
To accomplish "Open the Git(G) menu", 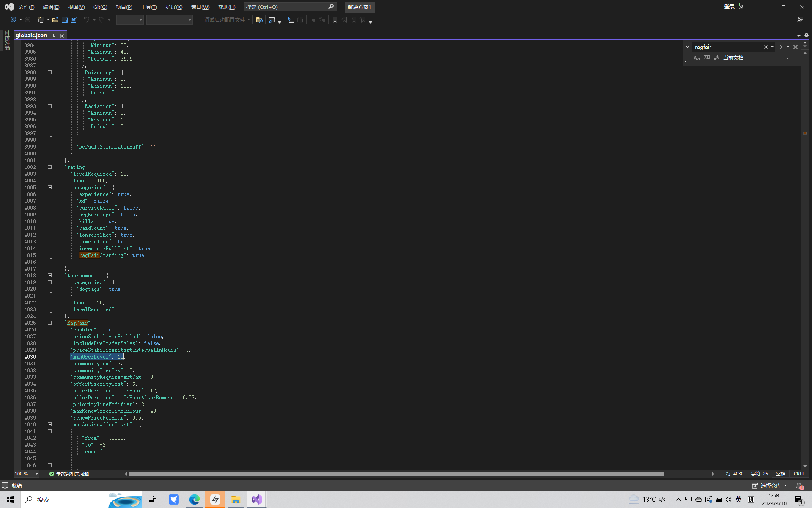I will 100,7.
